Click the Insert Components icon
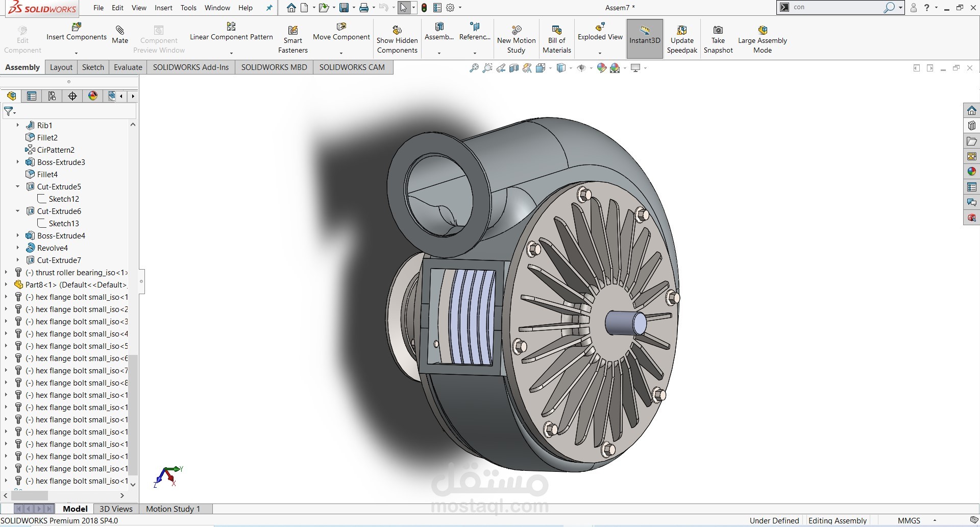 point(77,27)
